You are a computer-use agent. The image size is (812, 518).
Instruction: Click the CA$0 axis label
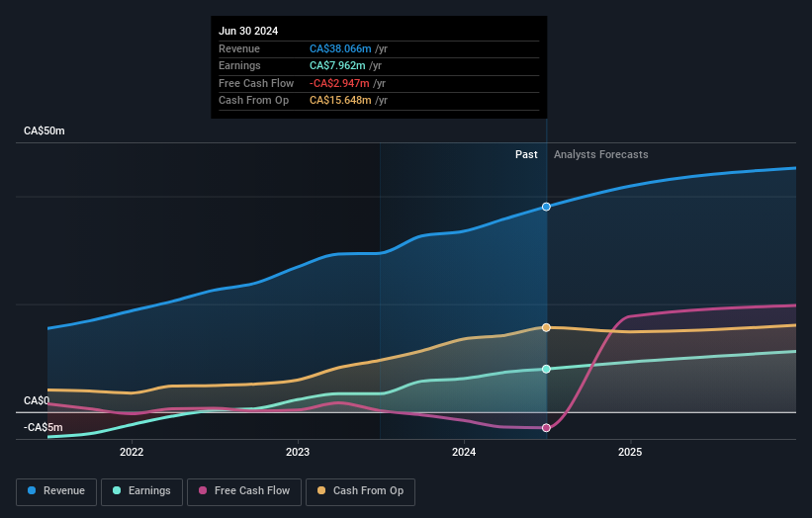(37, 400)
